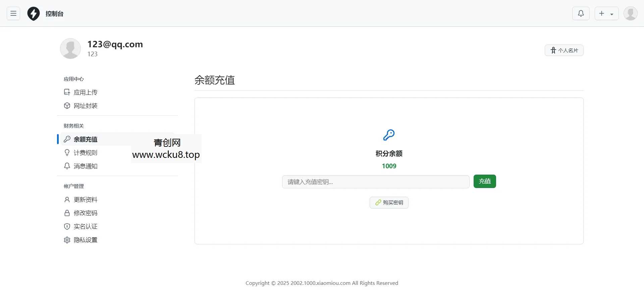Open the 消息通知 bell icon in sidebar
The image size is (644, 307).
[67, 166]
